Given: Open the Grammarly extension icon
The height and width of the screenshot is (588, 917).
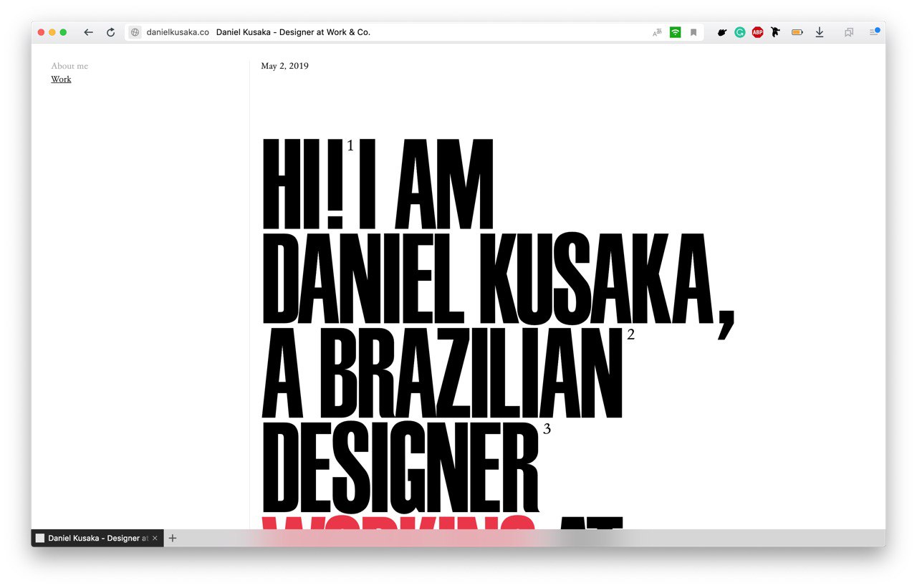Looking at the screenshot, I should click(740, 32).
